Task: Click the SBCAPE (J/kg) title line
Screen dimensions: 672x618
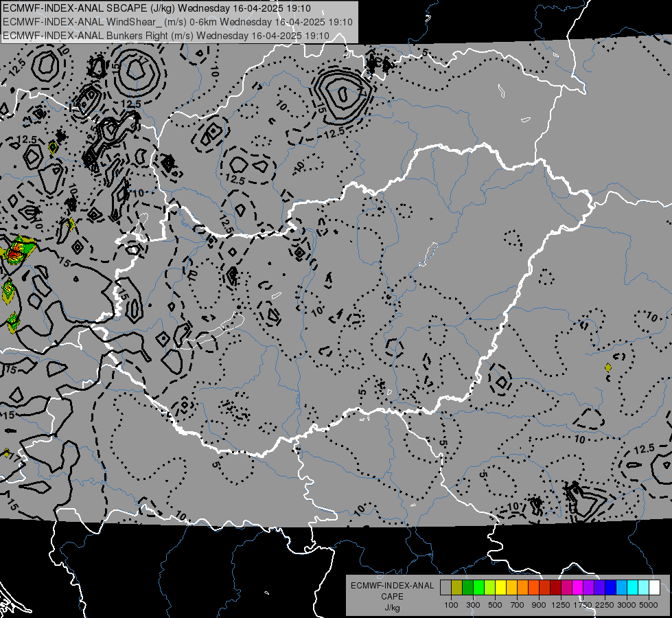Action: click(157, 8)
